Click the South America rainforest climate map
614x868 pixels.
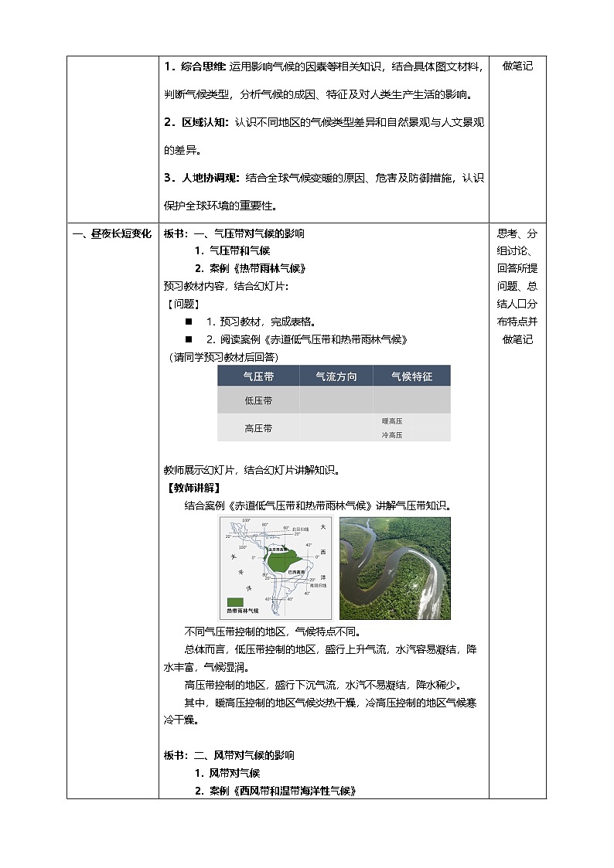click(x=276, y=568)
